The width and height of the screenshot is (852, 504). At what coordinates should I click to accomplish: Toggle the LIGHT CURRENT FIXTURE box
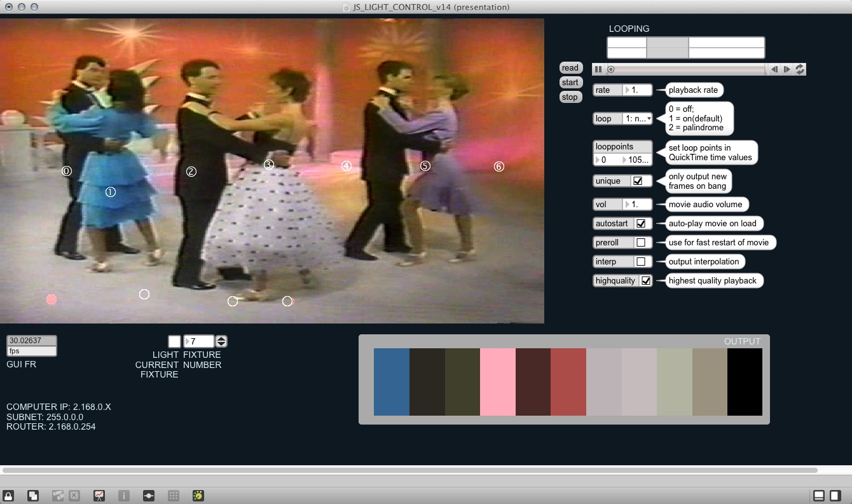[x=174, y=341]
